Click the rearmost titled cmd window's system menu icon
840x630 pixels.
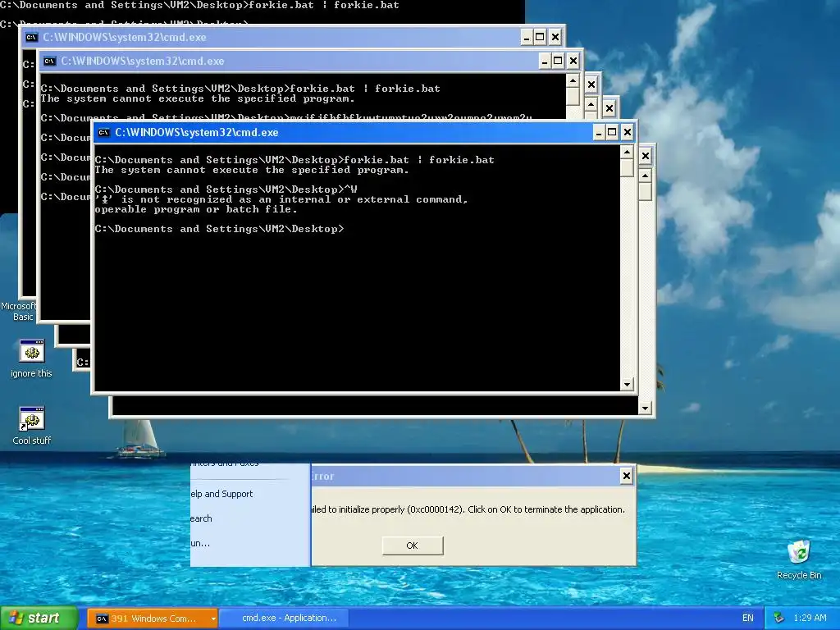pos(32,38)
